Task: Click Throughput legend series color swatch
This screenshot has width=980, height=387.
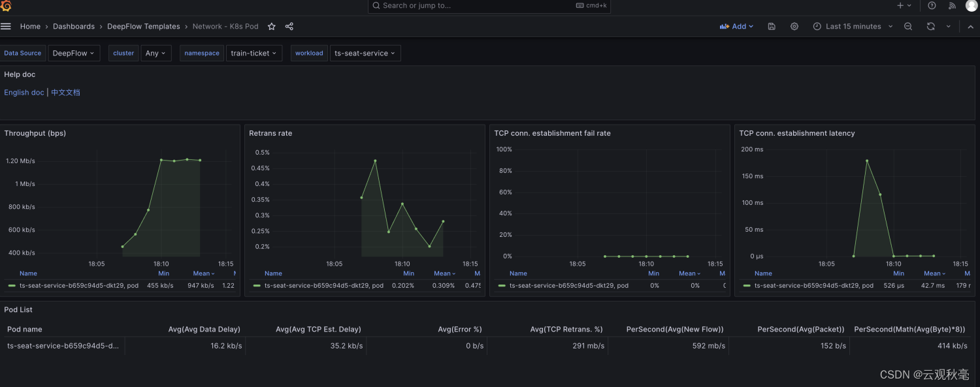Action: [x=12, y=286]
